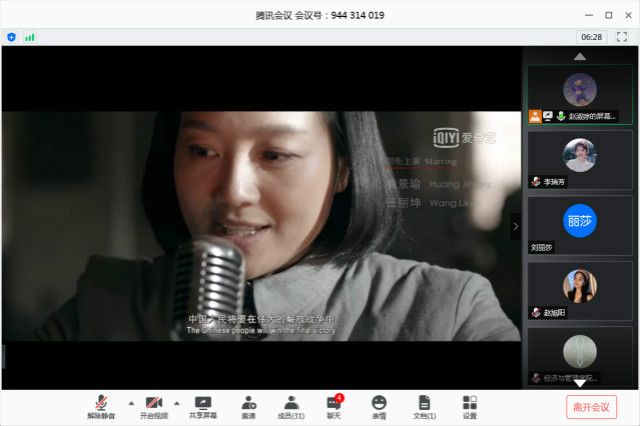Open the 聊天 chat panel
Screen dimensions: 640x426
334,405
